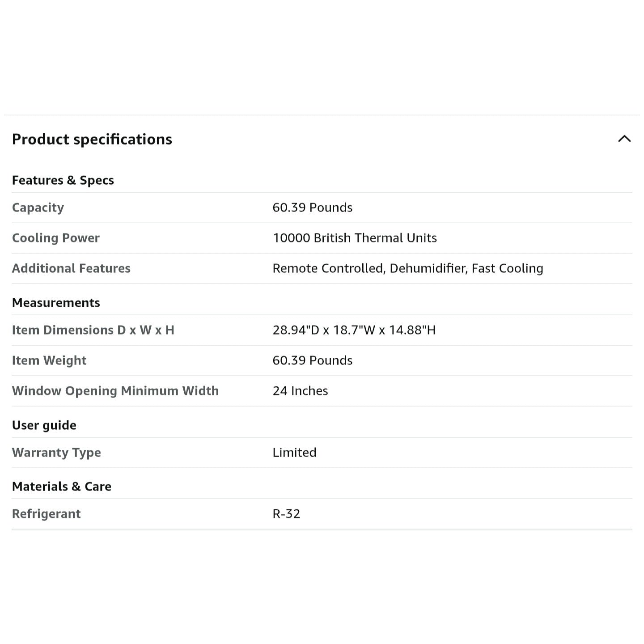Click the Cooling Power label
Image resolution: width=644 pixels, height=644 pixels.
coord(56,238)
